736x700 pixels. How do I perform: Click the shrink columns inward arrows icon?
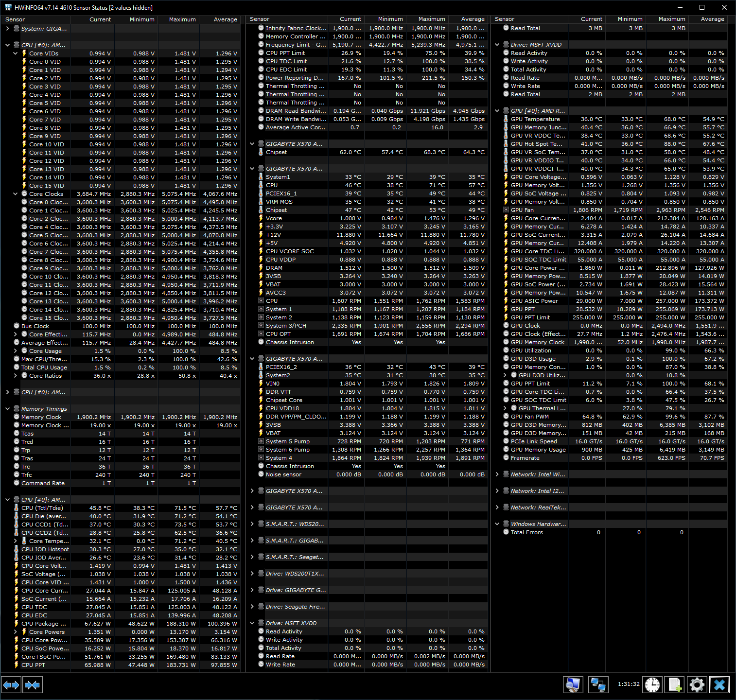click(32, 685)
